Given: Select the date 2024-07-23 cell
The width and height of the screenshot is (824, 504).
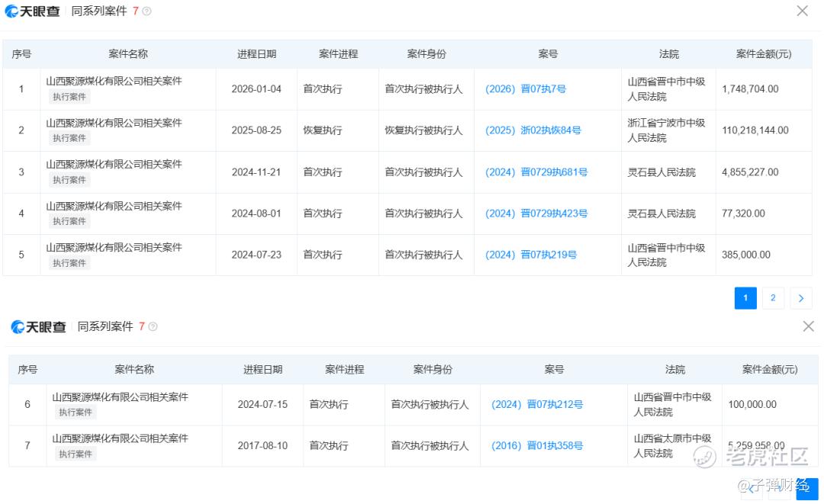Looking at the screenshot, I should 256,255.
